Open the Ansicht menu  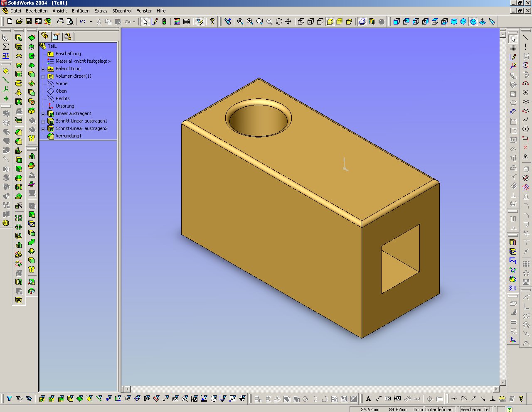pyautogui.click(x=60, y=11)
